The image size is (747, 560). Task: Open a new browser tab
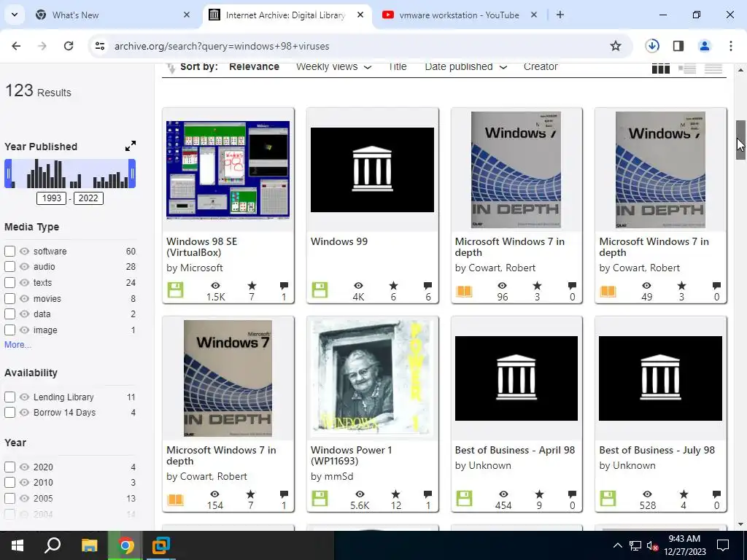click(560, 15)
